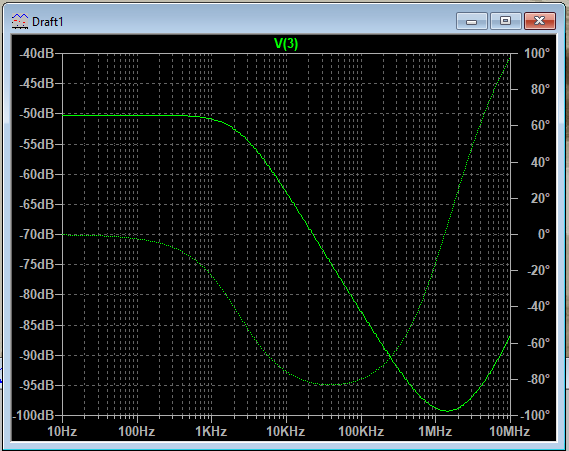
Task: Click the -65dB magnitude axis label
Action: tap(36, 204)
